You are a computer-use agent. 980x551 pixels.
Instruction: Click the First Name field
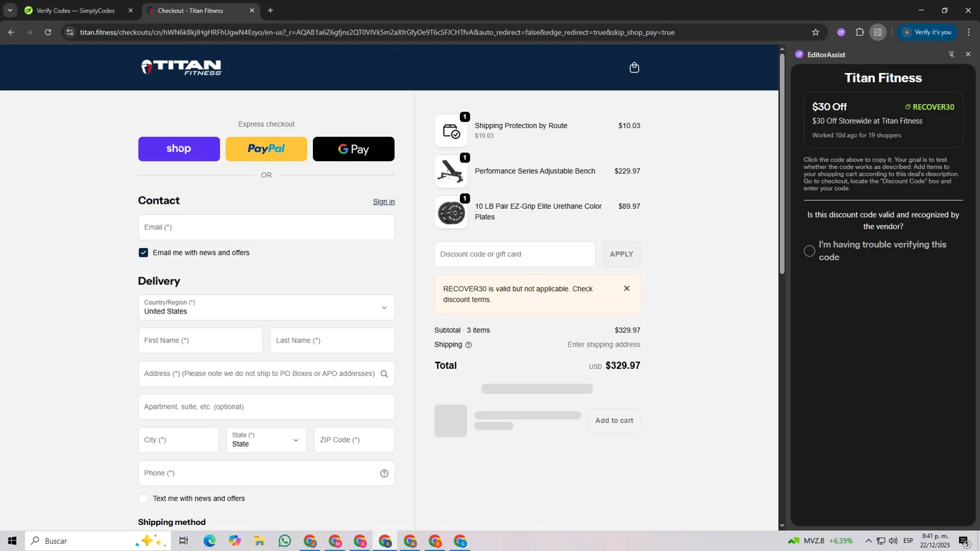pyautogui.click(x=201, y=341)
